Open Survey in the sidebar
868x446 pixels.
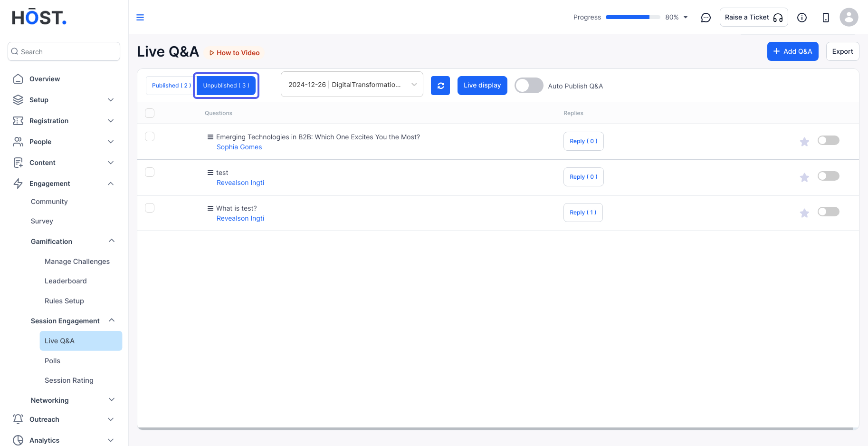pos(42,221)
